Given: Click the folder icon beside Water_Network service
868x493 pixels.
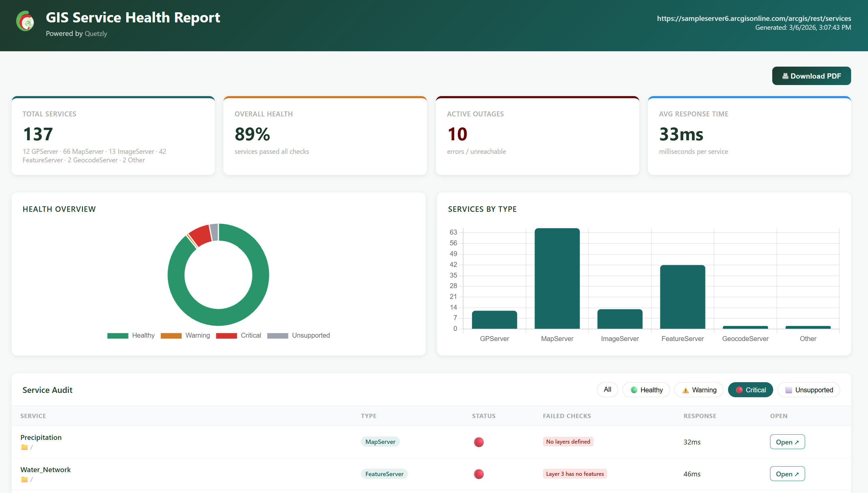Looking at the screenshot, I should coord(24,479).
